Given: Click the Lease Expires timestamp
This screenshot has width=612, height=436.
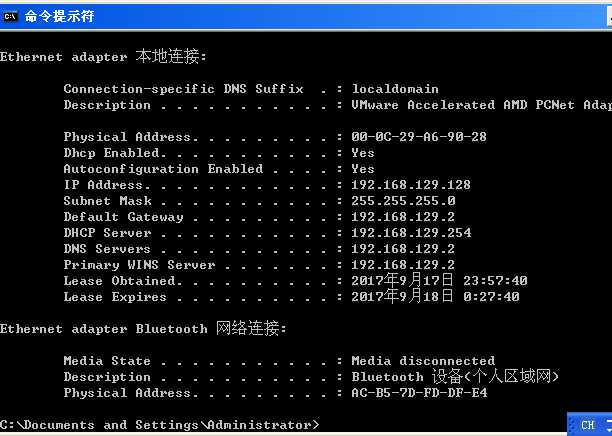Looking at the screenshot, I should (435, 297).
